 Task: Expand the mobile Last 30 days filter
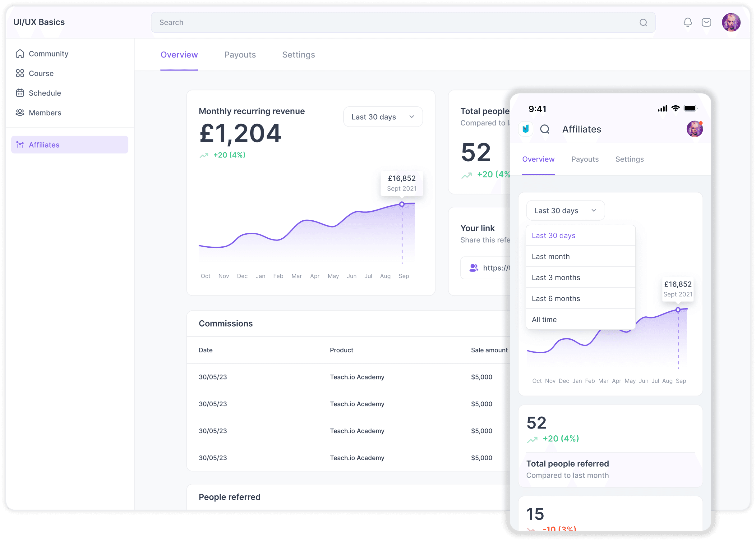coord(565,210)
